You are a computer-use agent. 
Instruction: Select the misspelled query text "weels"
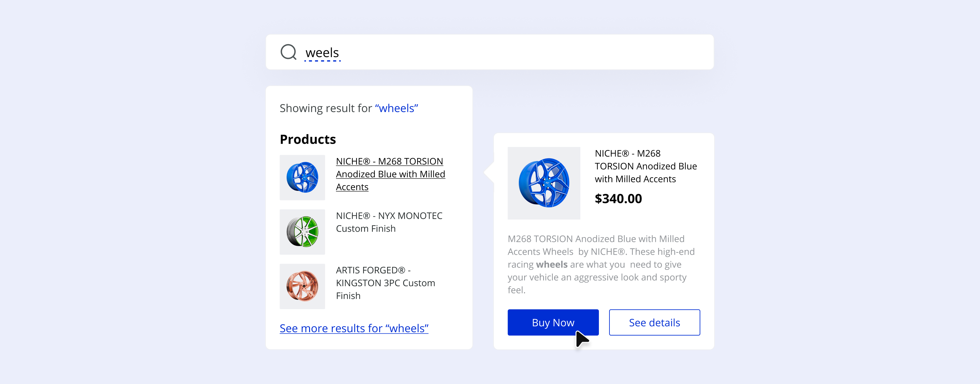coord(322,52)
